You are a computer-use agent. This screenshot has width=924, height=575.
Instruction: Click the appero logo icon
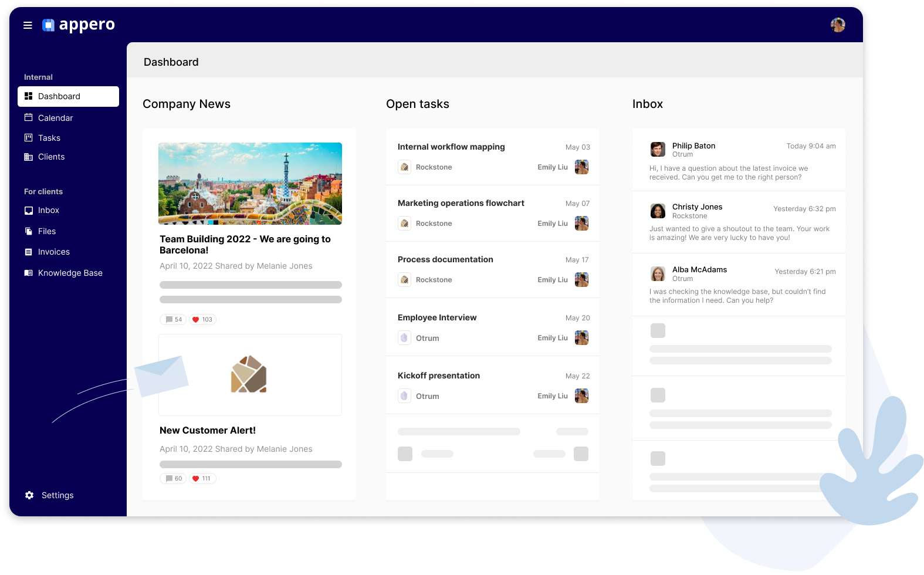click(x=48, y=25)
